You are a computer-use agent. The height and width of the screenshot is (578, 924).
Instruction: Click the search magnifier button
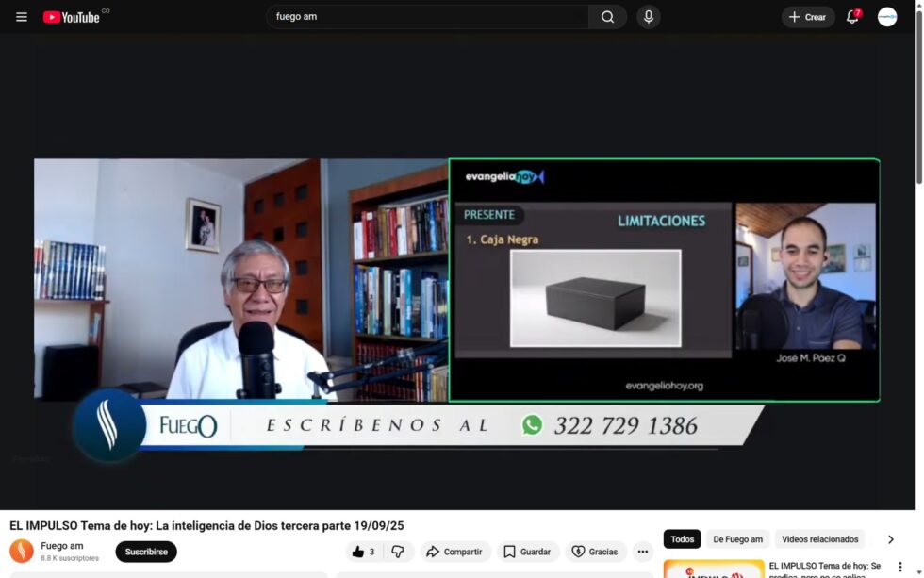[x=607, y=17]
